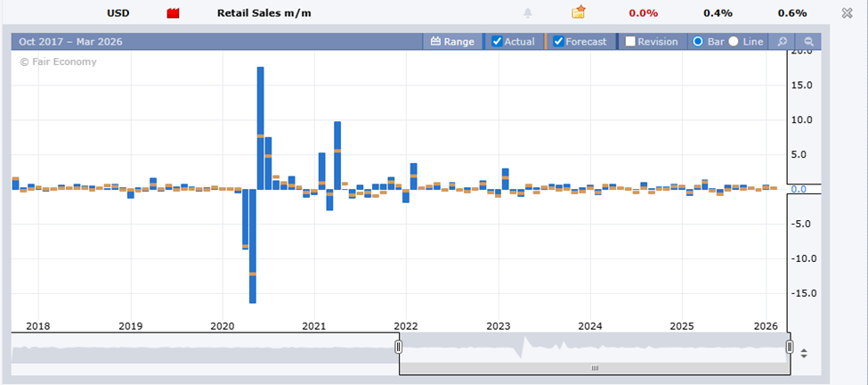868x385 pixels.
Task: Click the Oct 2017 – Mar 2026 date range
Action: 71,42
